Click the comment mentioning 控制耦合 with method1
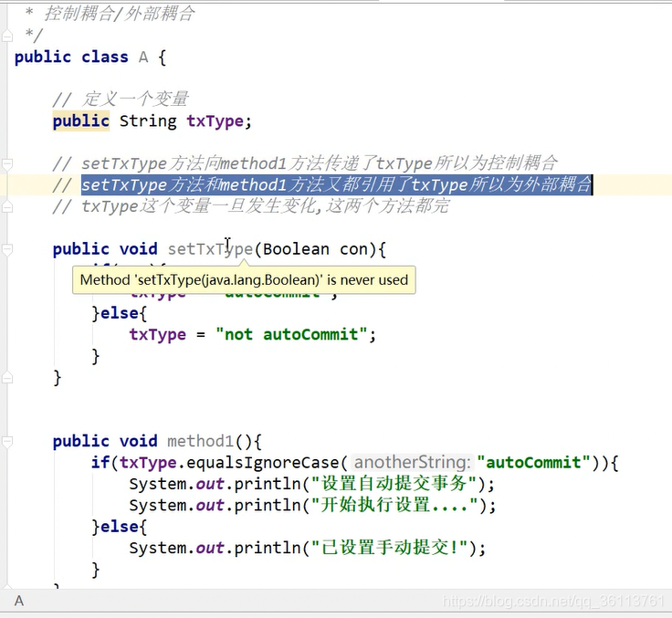The height and width of the screenshot is (618, 672). click(305, 163)
